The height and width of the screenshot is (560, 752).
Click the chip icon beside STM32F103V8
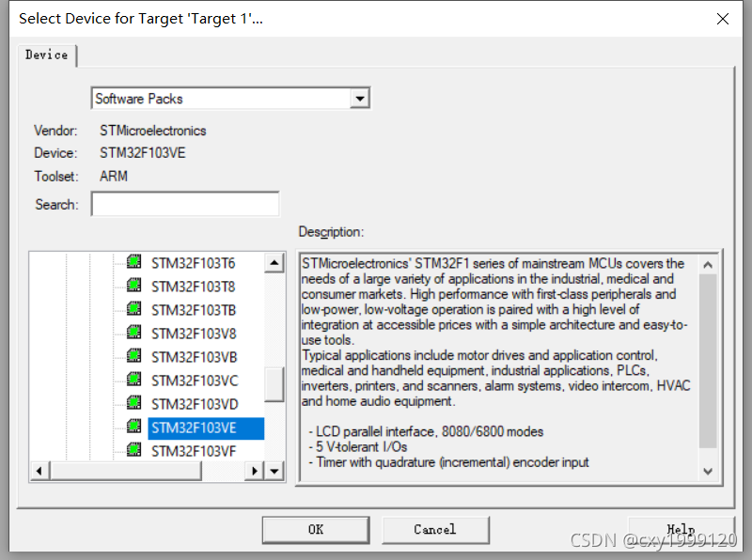pyautogui.click(x=134, y=333)
